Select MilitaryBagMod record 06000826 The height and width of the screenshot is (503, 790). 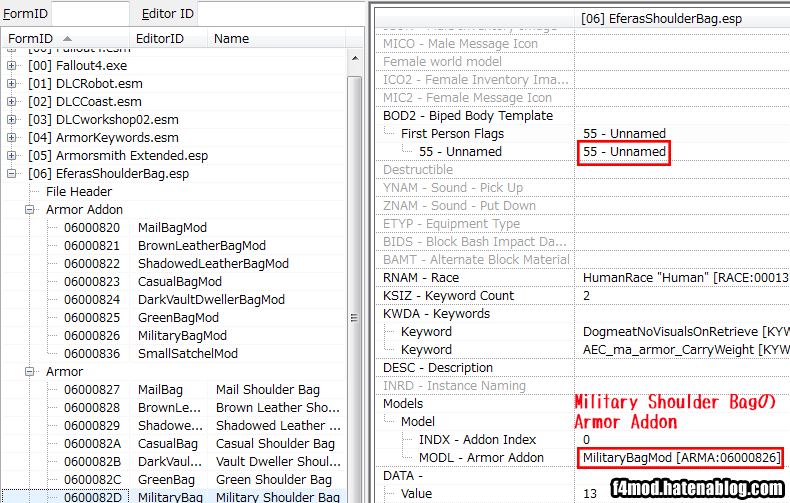click(x=182, y=336)
